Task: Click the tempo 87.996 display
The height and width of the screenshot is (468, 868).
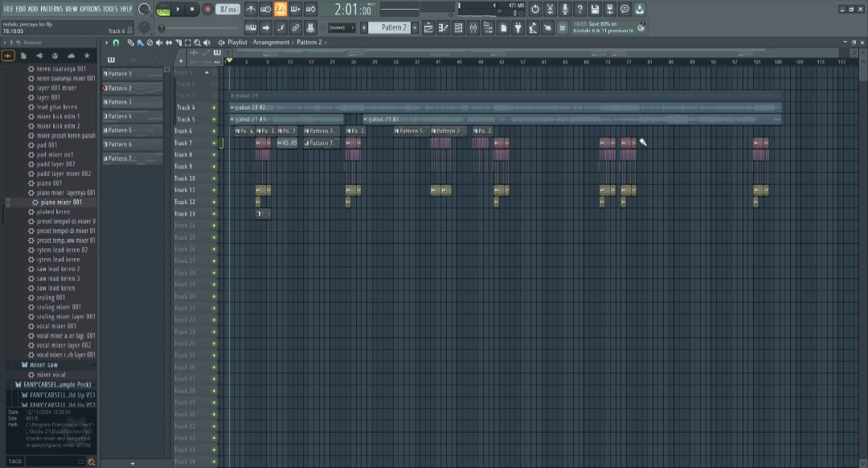Action: pos(227,9)
